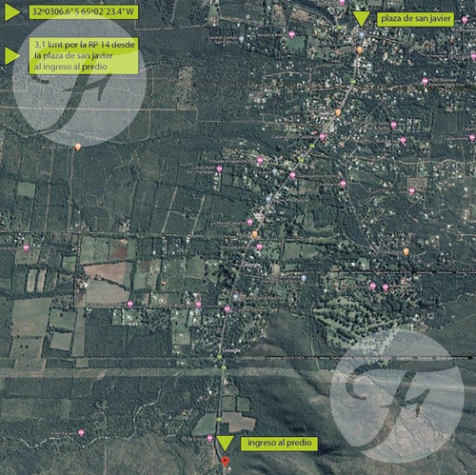
Task: Click the plaza de san javier label
Action: click(x=415, y=19)
